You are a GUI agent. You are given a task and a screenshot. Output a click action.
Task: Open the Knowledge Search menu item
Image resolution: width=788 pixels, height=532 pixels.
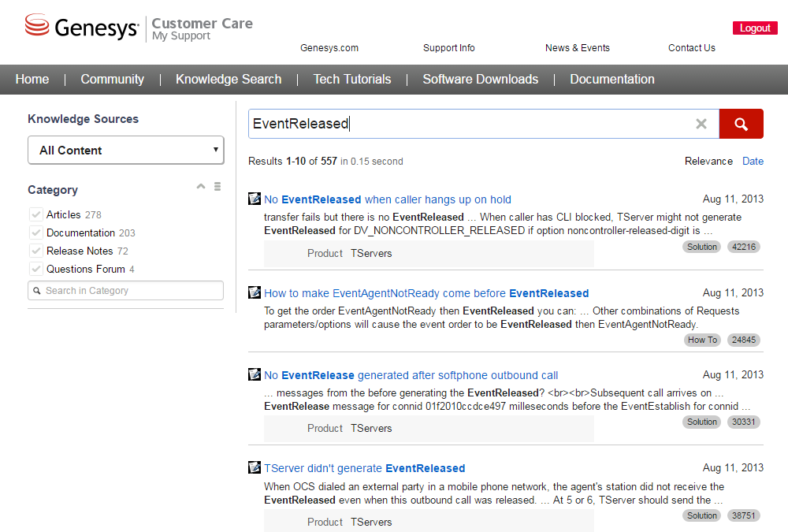(x=228, y=79)
